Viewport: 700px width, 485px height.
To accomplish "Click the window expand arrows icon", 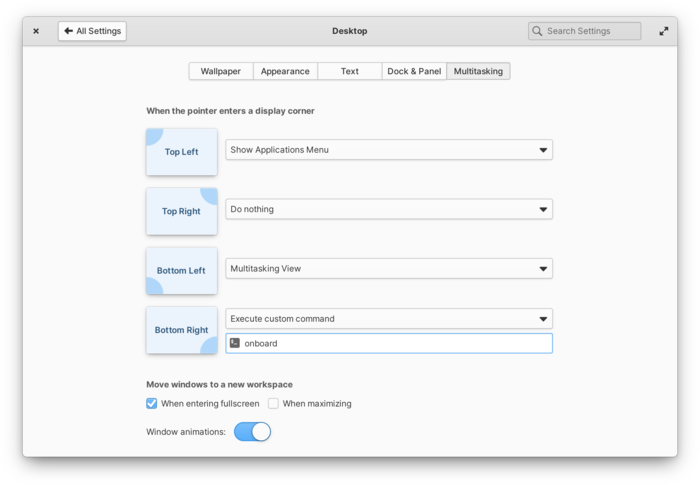I will (x=663, y=31).
